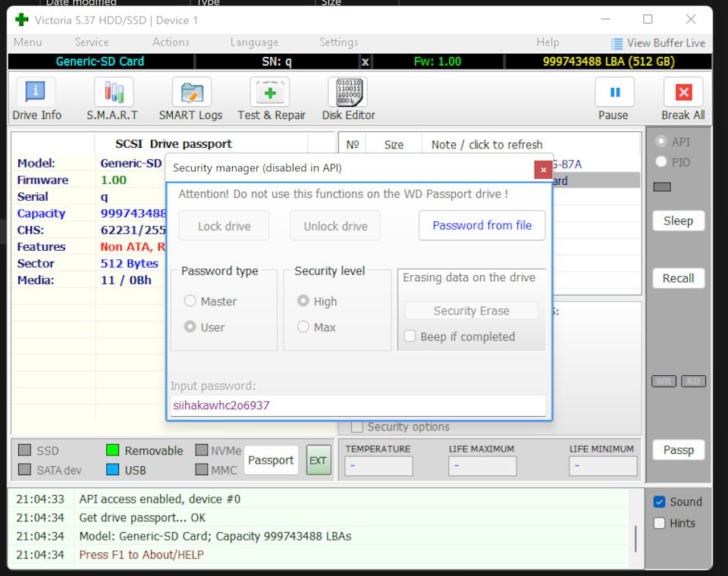Image resolution: width=728 pixels, height=576 pixels.
Task: Click the green EXT button
Action: pyautogui.click(x=318, y=461)
